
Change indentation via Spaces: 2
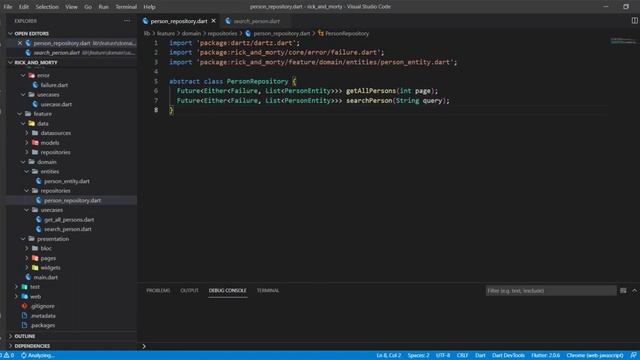coord(418,355)
